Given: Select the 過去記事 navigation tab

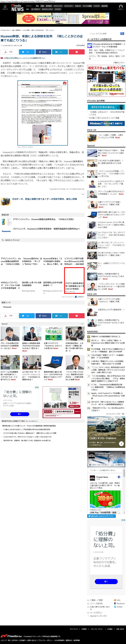Looking at the screenshot, I should coord(104,6).
